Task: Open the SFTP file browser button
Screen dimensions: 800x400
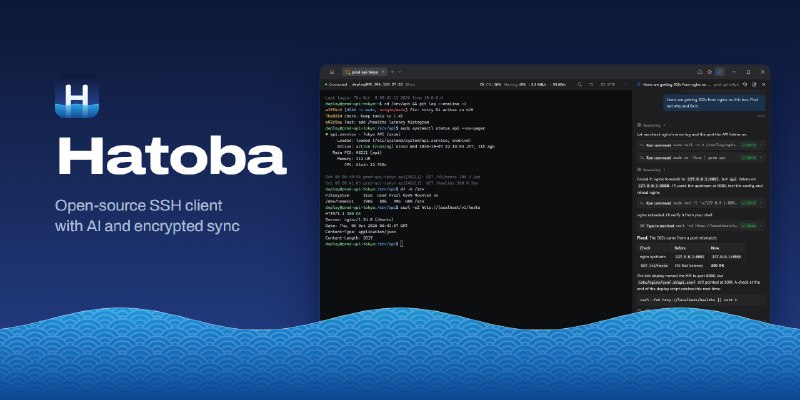Action: coord(608,84)
